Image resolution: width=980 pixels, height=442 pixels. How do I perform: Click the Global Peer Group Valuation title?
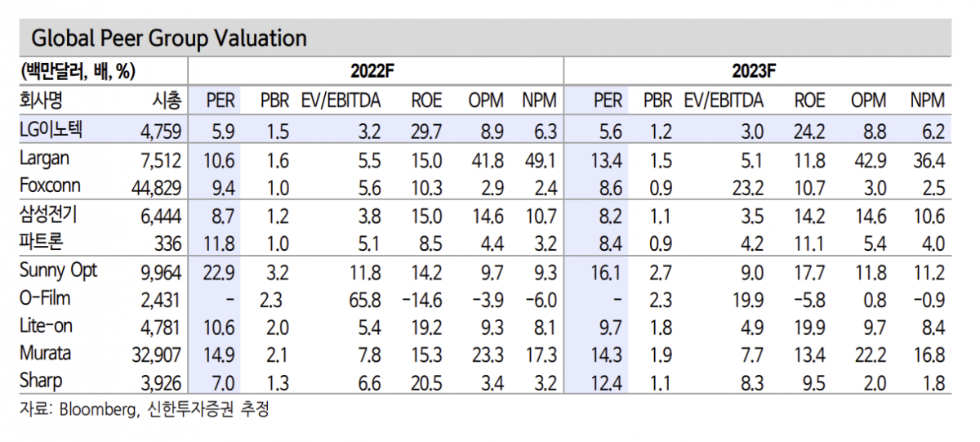tap(168, 38)
